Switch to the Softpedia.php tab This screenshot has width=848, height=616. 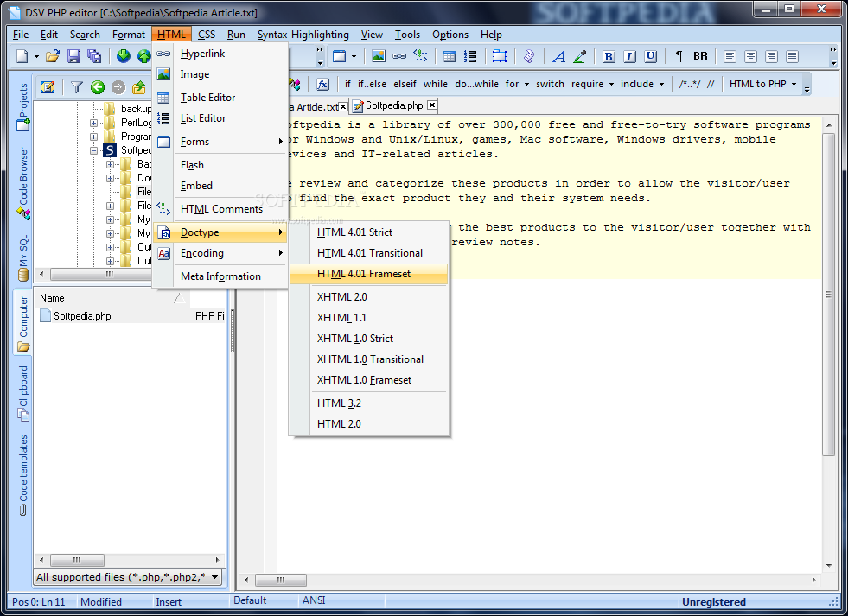coord(394,105)
